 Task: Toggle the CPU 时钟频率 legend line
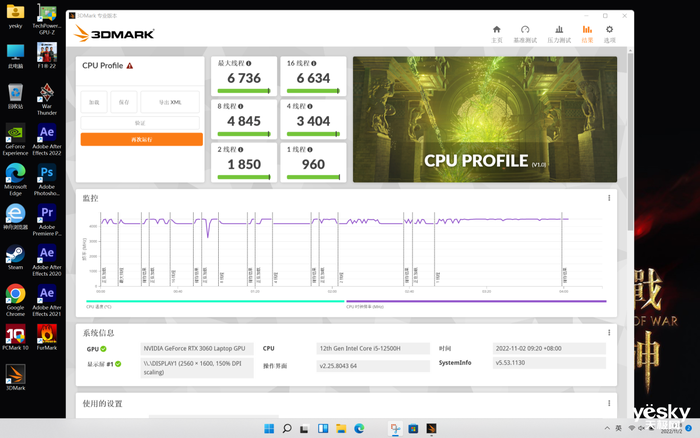(476, 301)
